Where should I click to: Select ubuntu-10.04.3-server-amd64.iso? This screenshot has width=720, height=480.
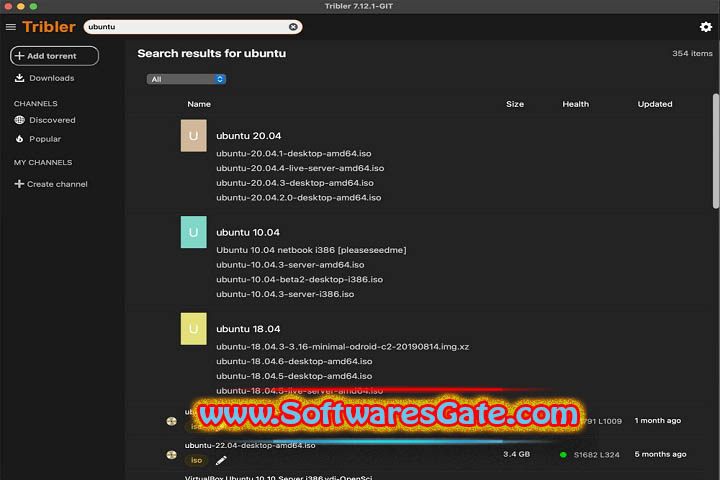click(x=290, y=265)
